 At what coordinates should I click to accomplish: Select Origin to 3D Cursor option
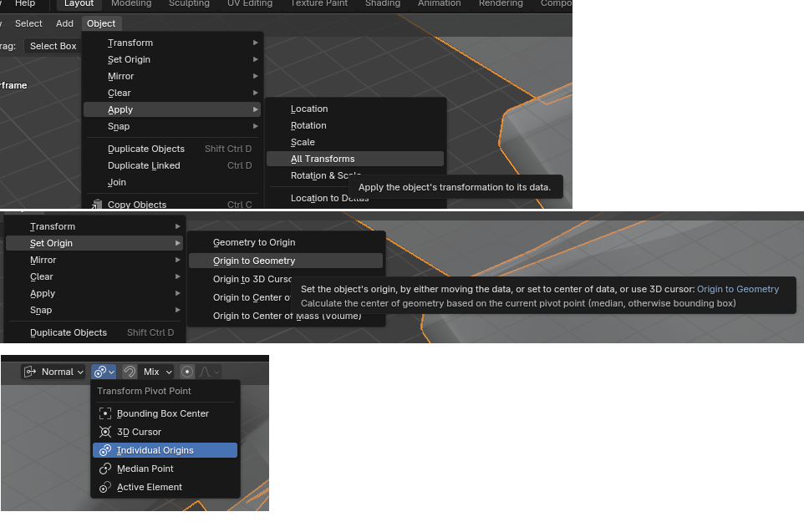pos(252,279)
